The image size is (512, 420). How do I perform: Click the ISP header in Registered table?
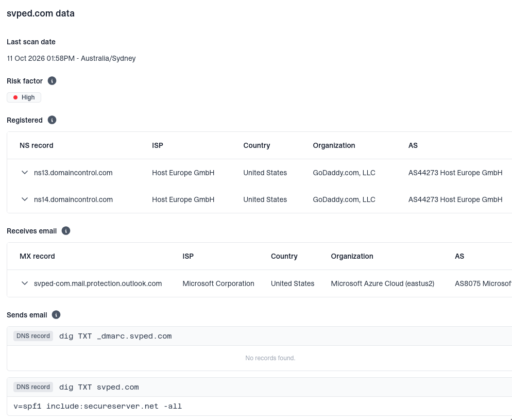[158, 145]
